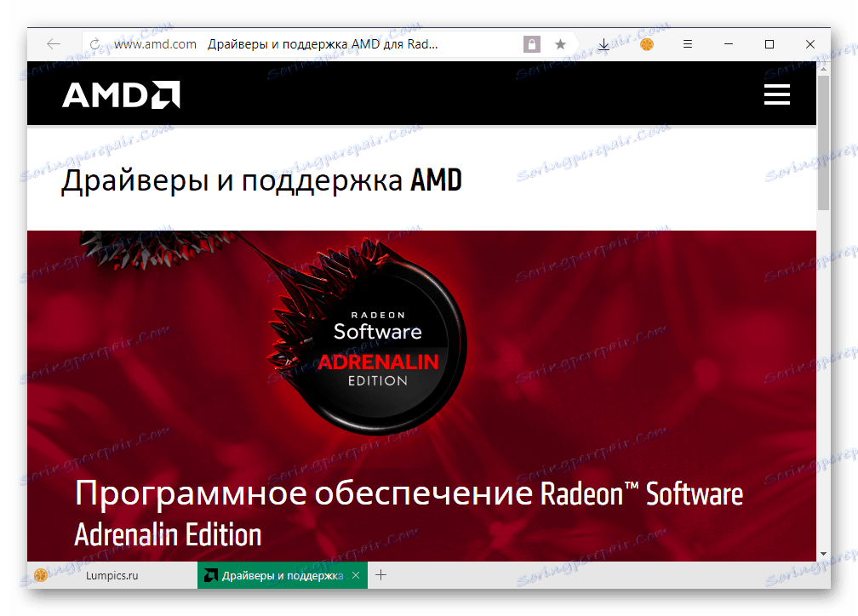Open the AMD site navigation hamburger menu
This screenshot has height=616, width=858.
(x=776, y=94)
